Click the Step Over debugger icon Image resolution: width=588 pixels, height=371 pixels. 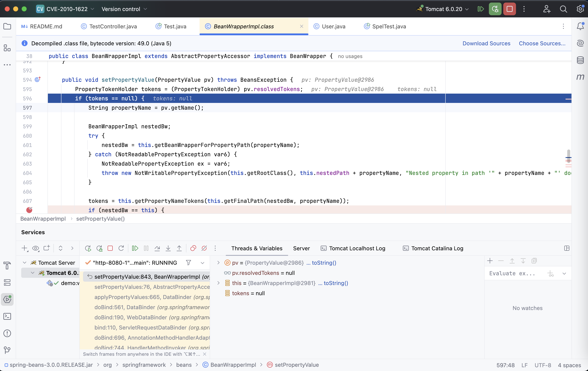(157, 248)
